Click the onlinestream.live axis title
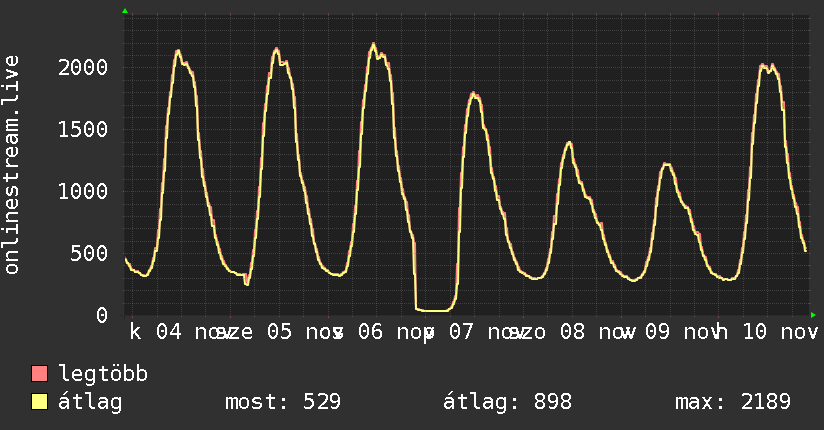Viewport: 824px width, 430px height. pos(12,165)
